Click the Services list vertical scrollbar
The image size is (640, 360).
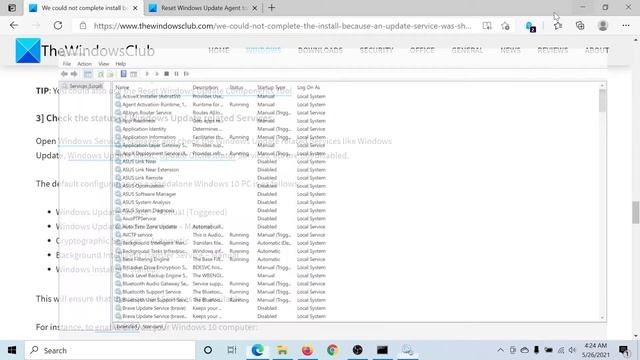coord(602,100)
